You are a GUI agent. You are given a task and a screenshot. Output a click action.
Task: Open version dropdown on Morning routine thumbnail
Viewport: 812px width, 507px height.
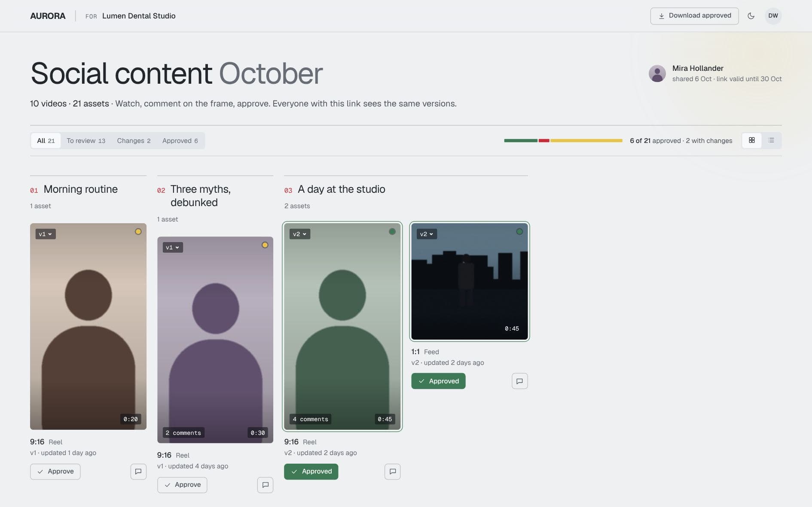click(46, 234)
